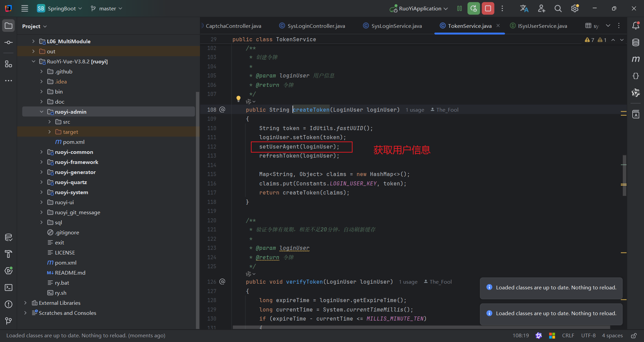Switch to CaptchaController.java tab
Viewport: 644px width, 342px height.
233,26
